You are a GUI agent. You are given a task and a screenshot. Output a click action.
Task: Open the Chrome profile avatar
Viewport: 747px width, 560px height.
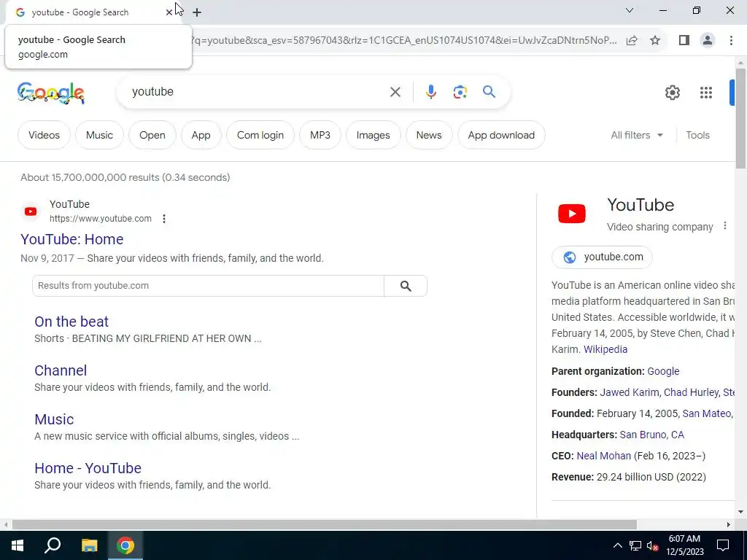(x=708, y=41)
